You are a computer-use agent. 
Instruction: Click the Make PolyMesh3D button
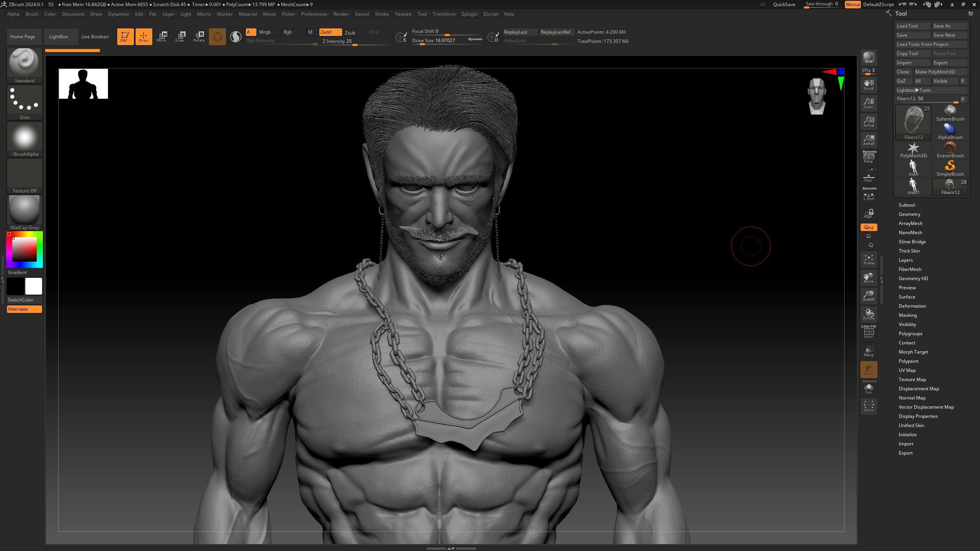click(941, 72)
